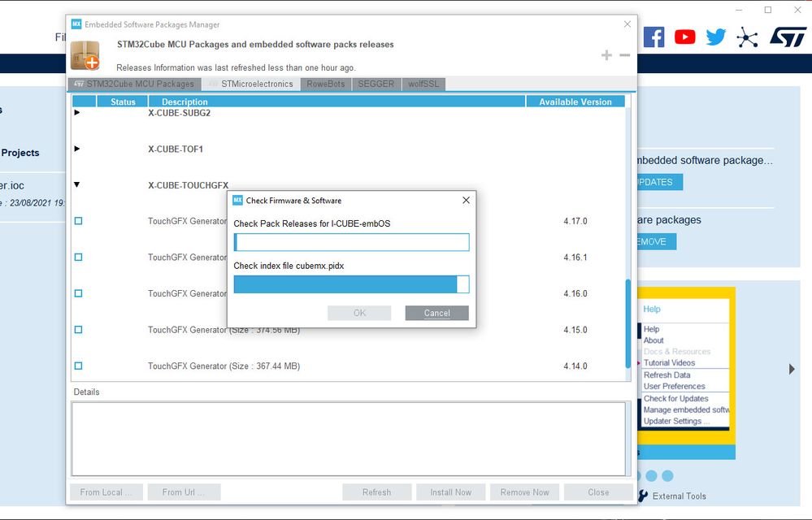Click the version 4.14.0 cell
This screenshot has width=812, height=520.
575,366
